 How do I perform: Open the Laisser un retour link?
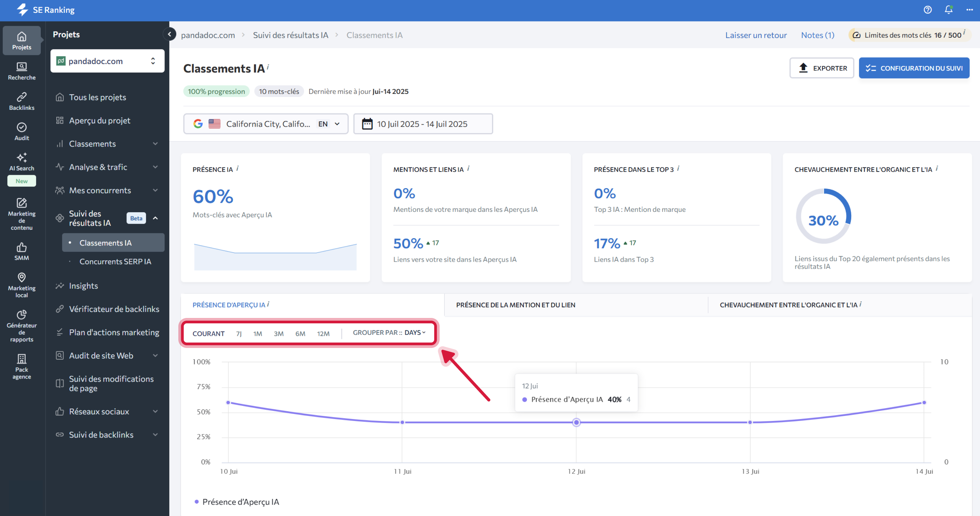(755, 35)
